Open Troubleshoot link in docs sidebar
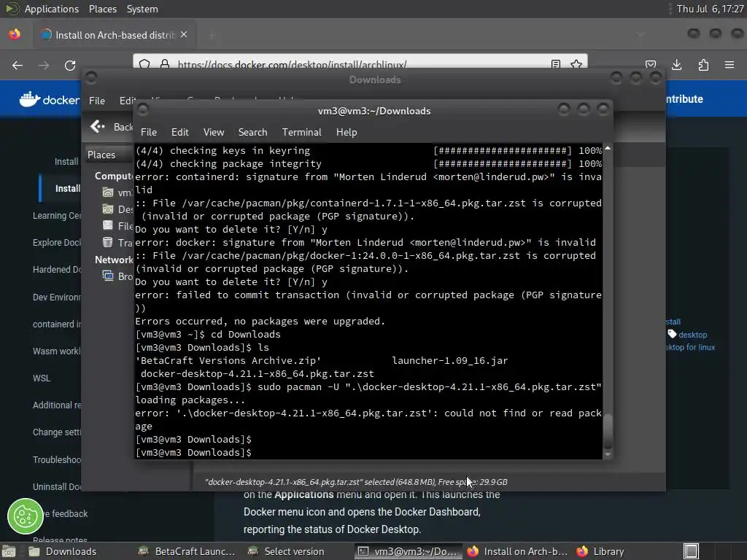Image resolution: width=747 pixels, height=560 pixels. pos(57,459)
